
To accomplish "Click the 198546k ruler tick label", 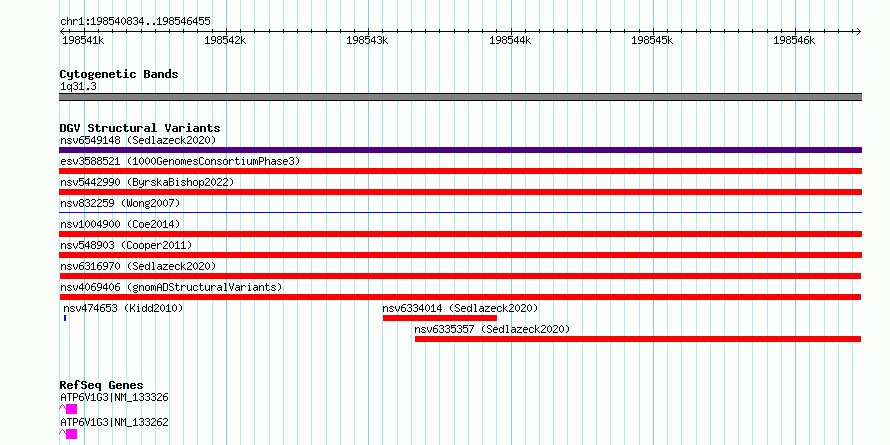I will click(794, 40).
